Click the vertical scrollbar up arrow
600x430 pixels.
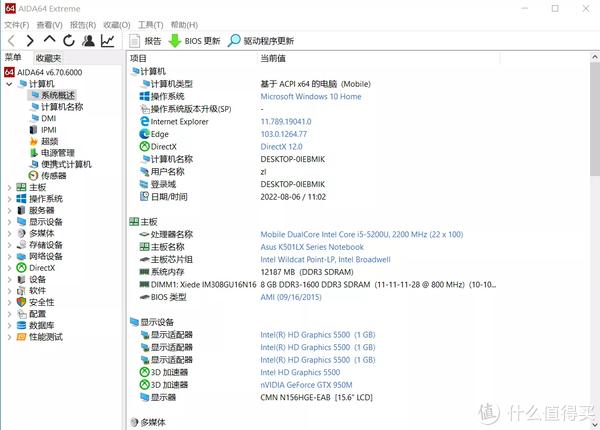[x=595, y=58]
